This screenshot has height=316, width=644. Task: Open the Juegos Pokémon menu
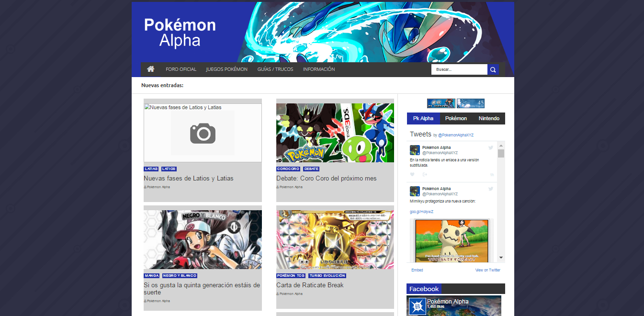(226, 69)
